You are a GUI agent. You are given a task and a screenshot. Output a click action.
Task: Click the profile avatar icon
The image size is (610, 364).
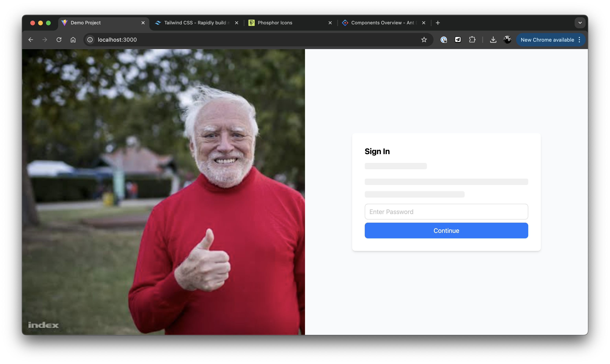point(507,40)
